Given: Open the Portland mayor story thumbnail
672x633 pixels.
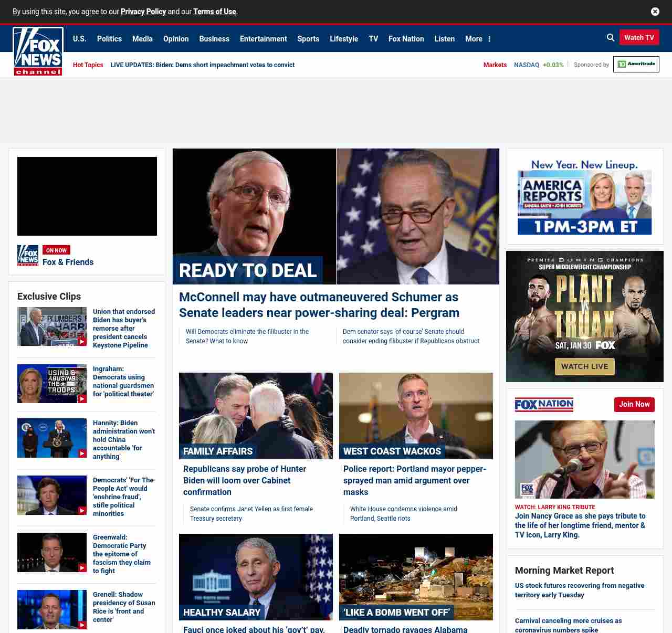Looking at the screenshot, I should coord(416,416).
